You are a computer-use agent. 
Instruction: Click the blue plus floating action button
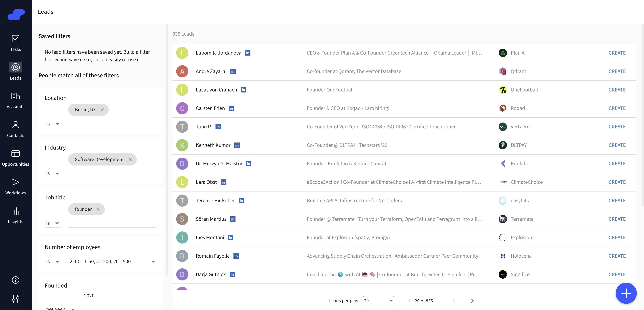pos(626,293)
